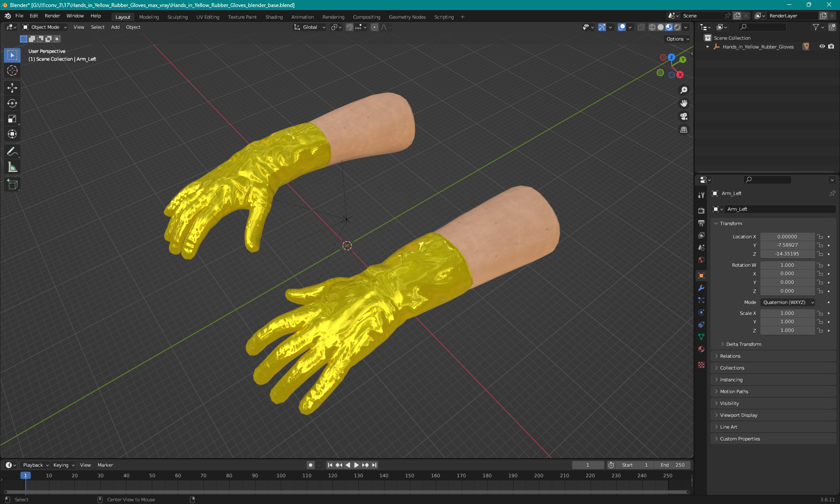Open the Object Data properties tab
This screenshot has width=840, height=504.
pos(701,337)
